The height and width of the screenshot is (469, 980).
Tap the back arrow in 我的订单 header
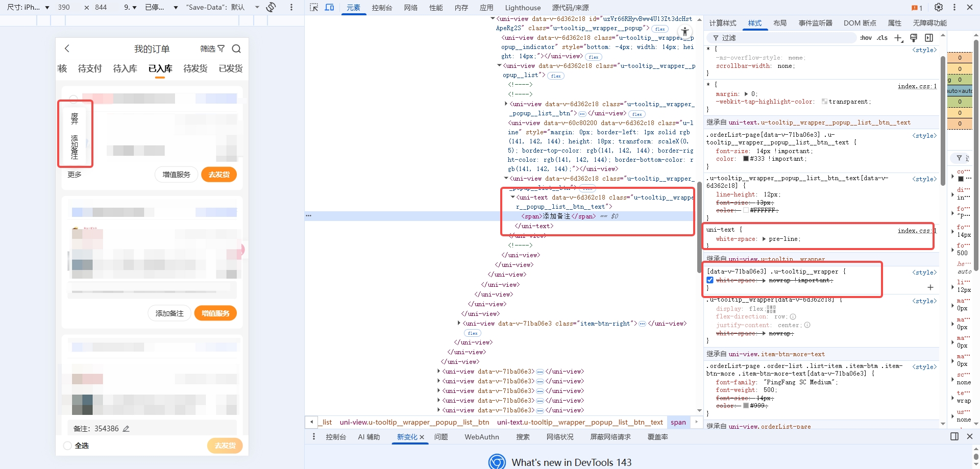[x=67, y=48]
